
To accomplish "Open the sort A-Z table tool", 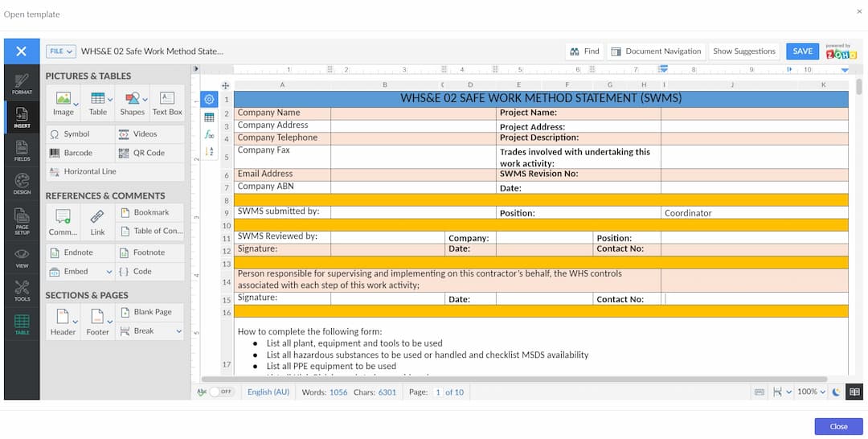I will 209,152.
